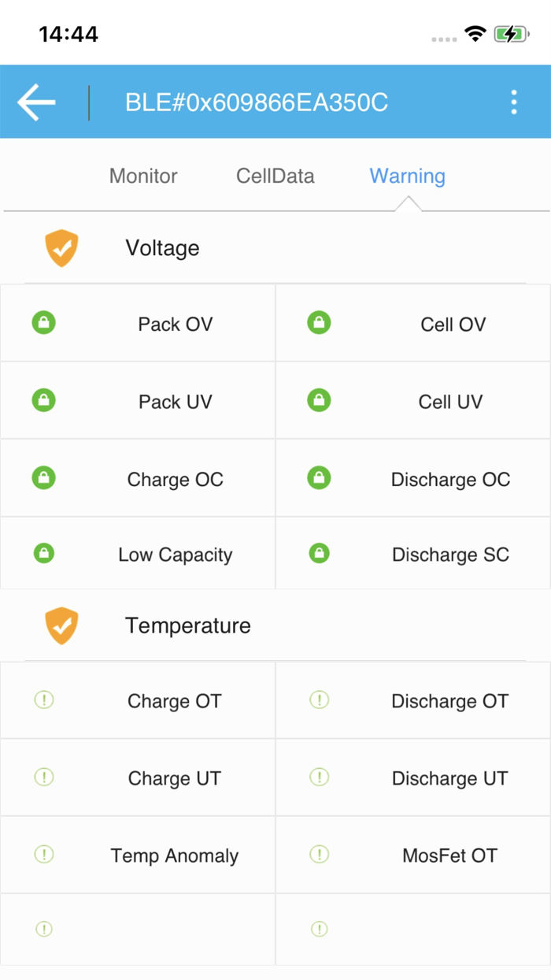Switch to the Monitor tab
Viewport: 551px width, 980px height.
[x=142, y=176]
